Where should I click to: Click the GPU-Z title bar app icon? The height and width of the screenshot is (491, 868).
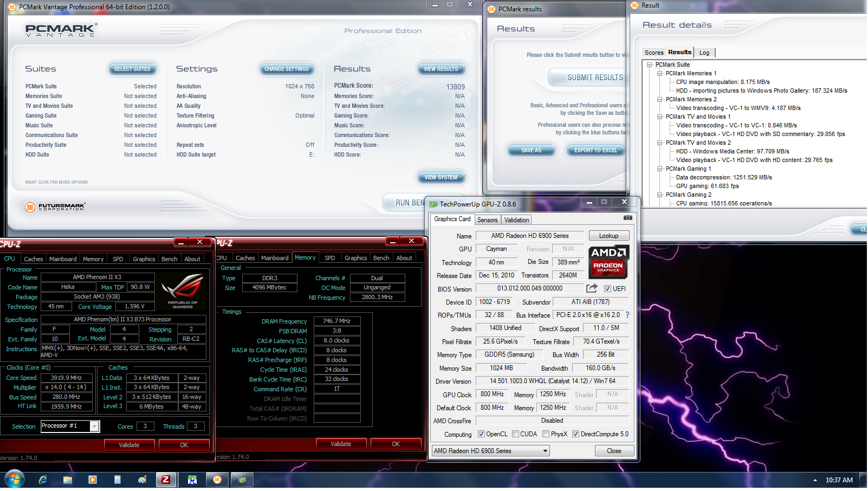pos(433,204)
